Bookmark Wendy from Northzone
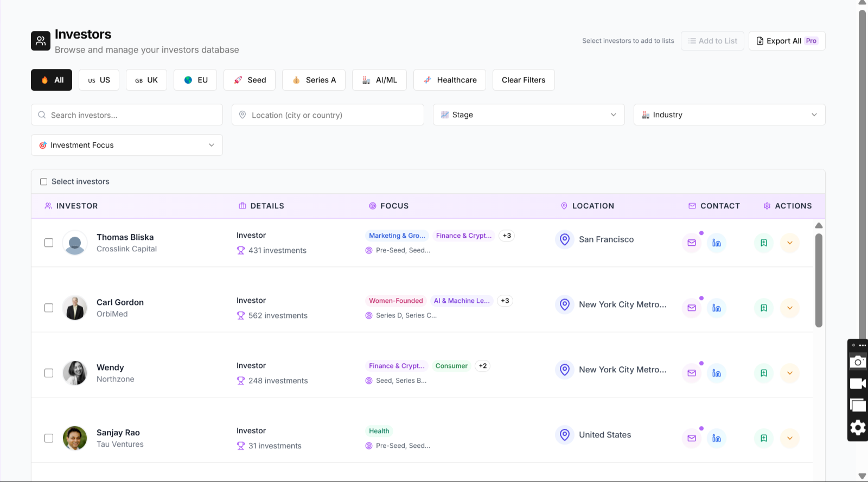 pos(763,373)
